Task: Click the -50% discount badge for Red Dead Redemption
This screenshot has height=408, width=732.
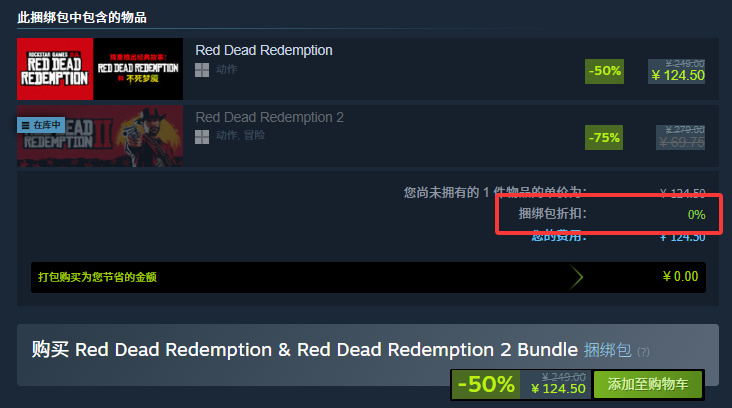Action: point(605,71)
